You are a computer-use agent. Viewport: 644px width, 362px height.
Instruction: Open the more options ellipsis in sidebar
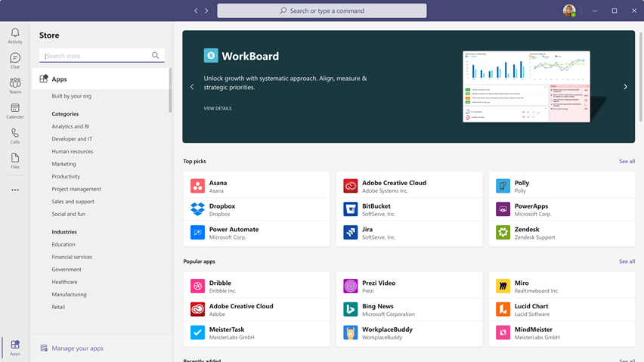15,190
